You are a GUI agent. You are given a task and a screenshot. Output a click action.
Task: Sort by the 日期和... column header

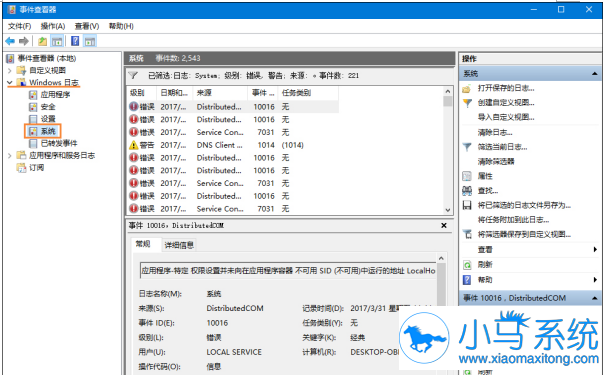point(174,93)
